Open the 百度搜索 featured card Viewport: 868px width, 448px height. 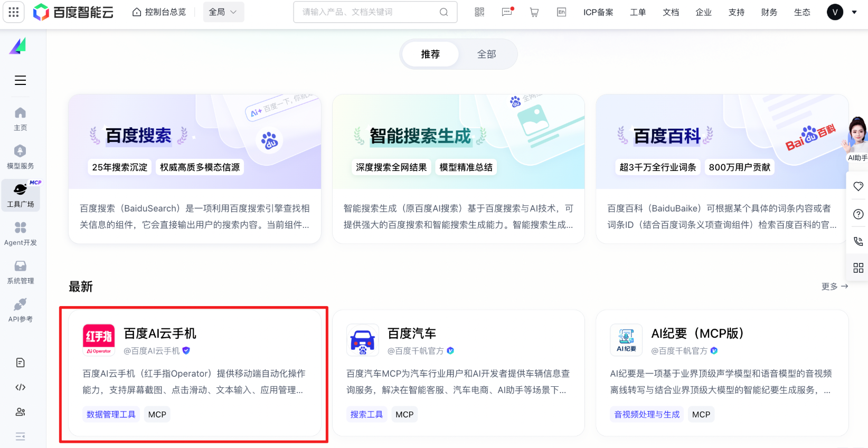pyautogui.click(x=195, y=169)
